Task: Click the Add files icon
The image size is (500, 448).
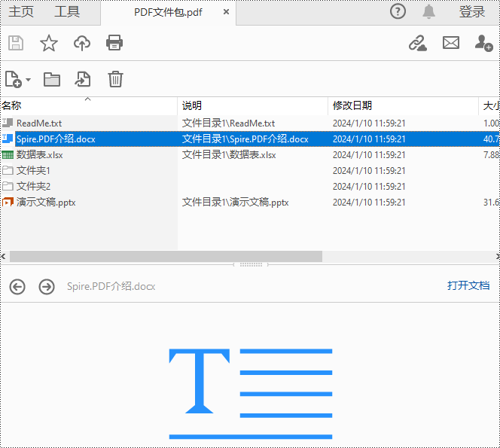Action: [14, 79]
